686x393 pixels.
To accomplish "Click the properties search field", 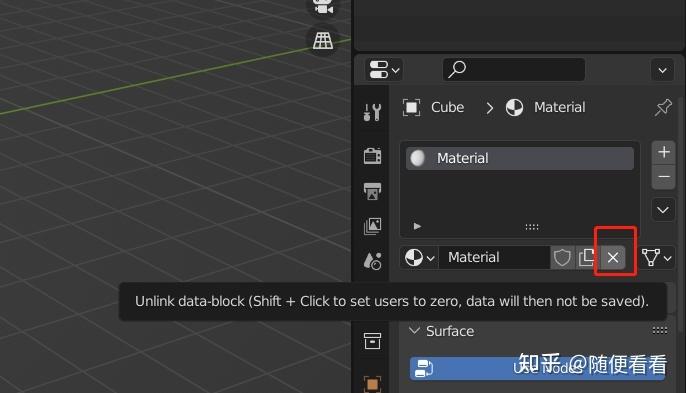I will (x=514, y=70).
